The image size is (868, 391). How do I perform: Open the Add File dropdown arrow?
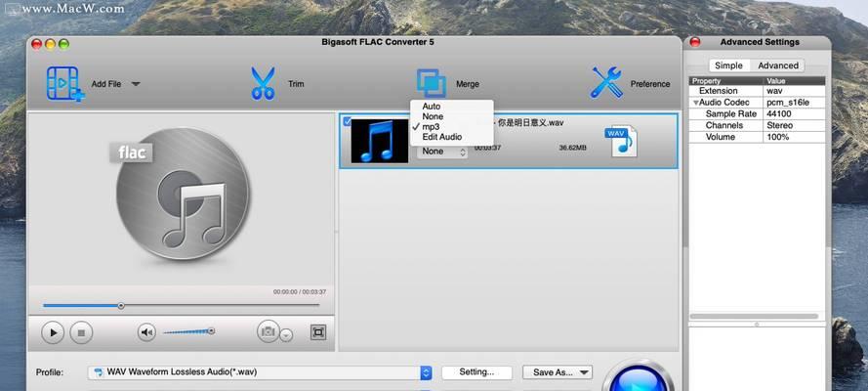coord(136,84)
